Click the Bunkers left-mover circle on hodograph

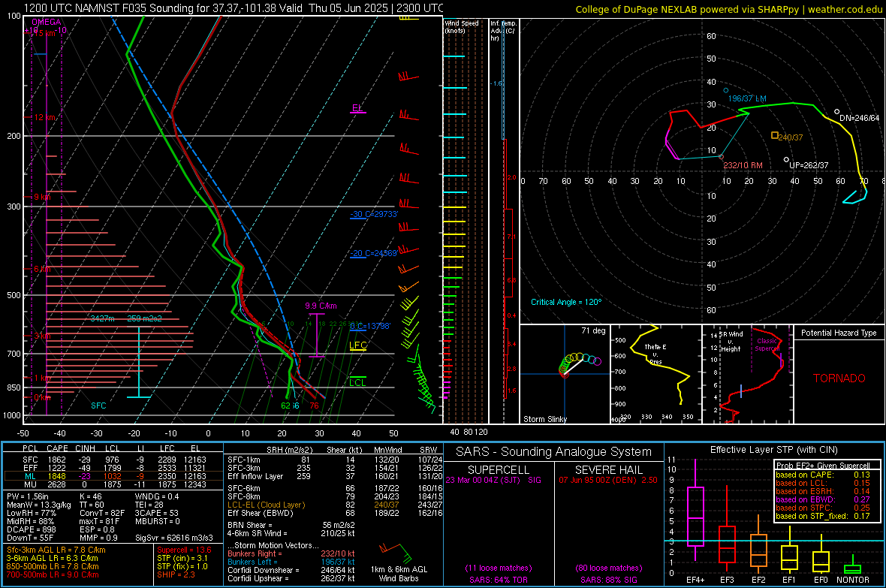(726, 90)
